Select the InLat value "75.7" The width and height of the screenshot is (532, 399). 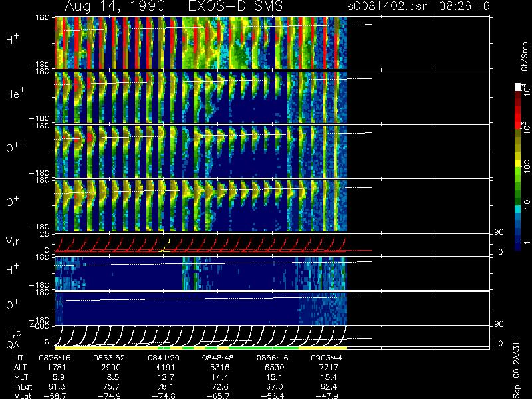coord(112,387)
